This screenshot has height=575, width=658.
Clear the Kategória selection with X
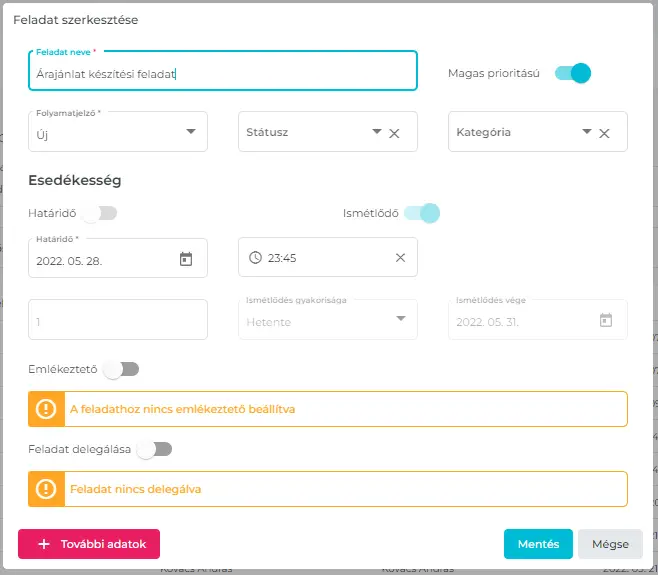tap(604, 133)
